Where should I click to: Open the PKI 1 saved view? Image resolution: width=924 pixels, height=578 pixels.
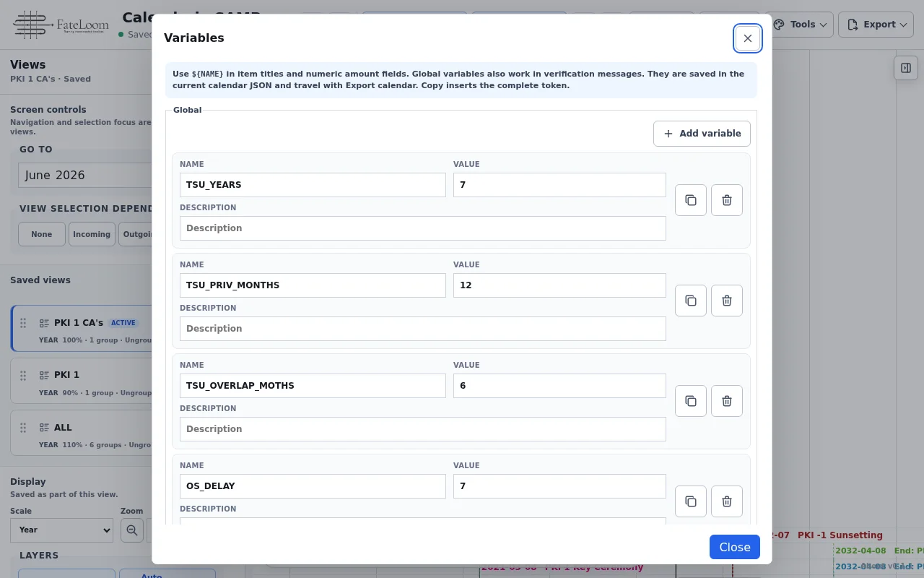pos(82,381)
